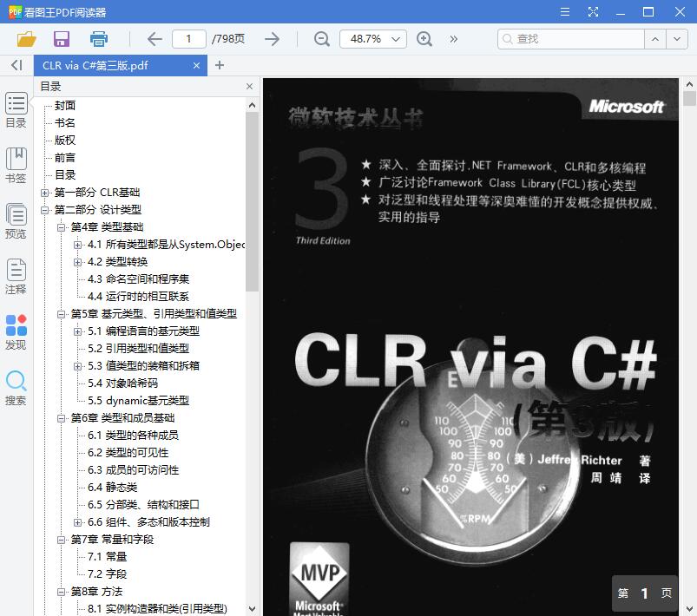The image size is (697, 616).
Task: Jump to the 目录 outline entry
Action: tap(65, 174)
